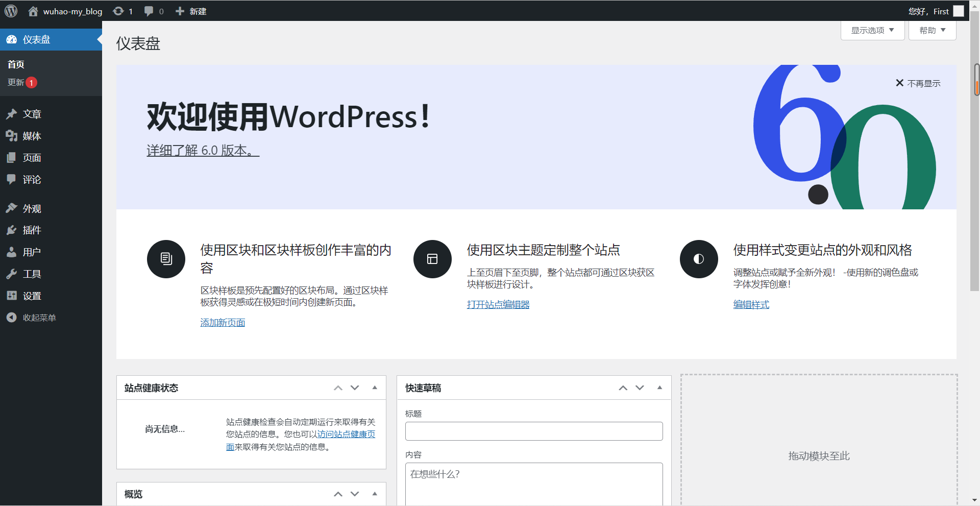Click the plus 新建 icon
This screenshot has width=980, height=506.
tap(180, 11)
